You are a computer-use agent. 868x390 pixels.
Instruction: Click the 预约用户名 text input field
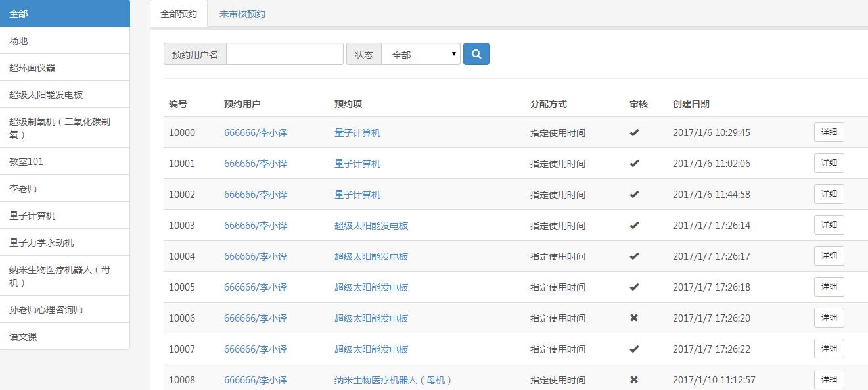tap(285, 54)
